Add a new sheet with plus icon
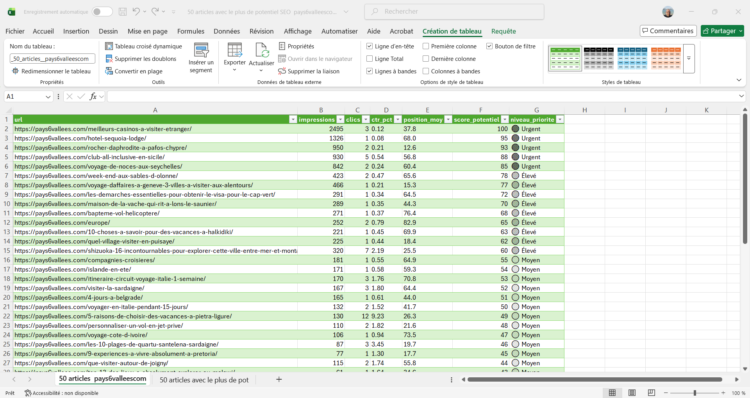 click(x=279, y=379)
